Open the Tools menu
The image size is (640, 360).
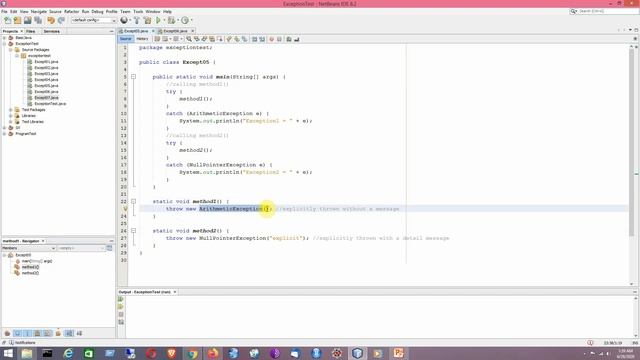click(138, 11)
